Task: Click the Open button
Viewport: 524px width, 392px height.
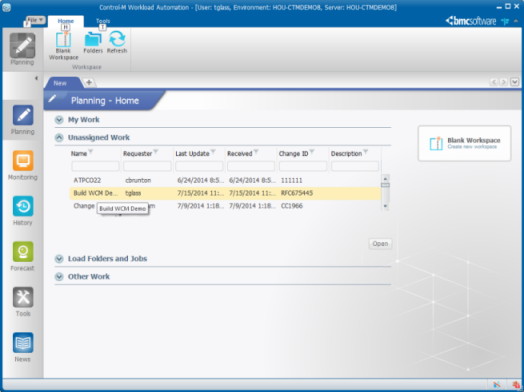Action: pyautogui.click(x=380, y=244)
